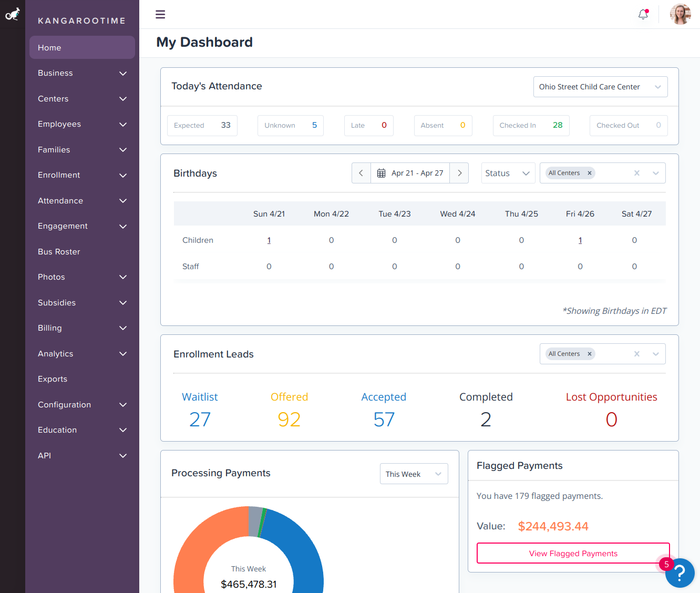This screenshot has width=700, height=593.
Task: Click the Lost Opportunities count 0
Action: [611, 420]
